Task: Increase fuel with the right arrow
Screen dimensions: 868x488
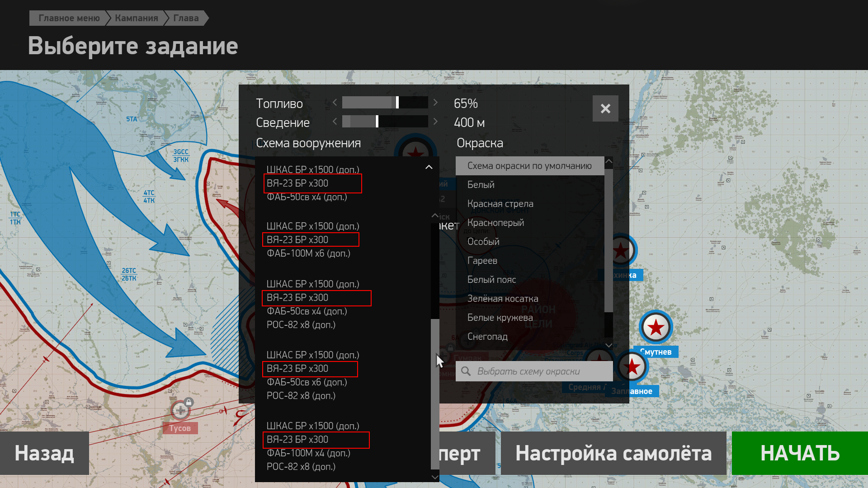Action: coord(435,103)
